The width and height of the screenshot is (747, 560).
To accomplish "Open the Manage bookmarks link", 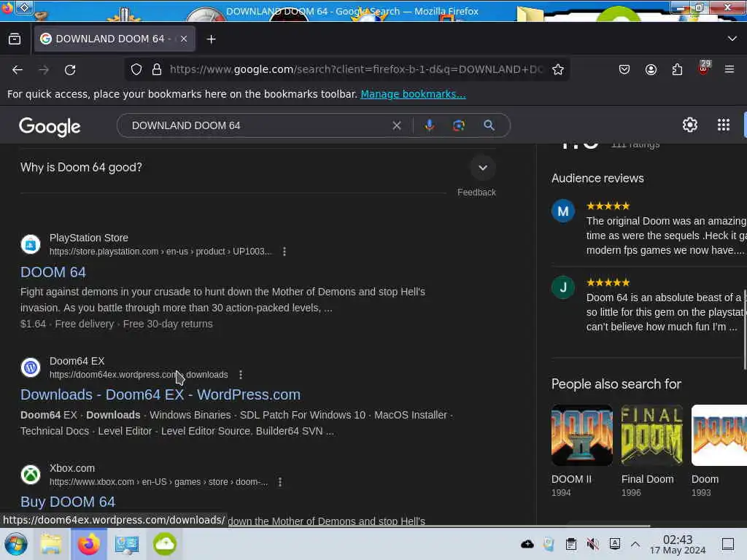I will click(413, 94).
